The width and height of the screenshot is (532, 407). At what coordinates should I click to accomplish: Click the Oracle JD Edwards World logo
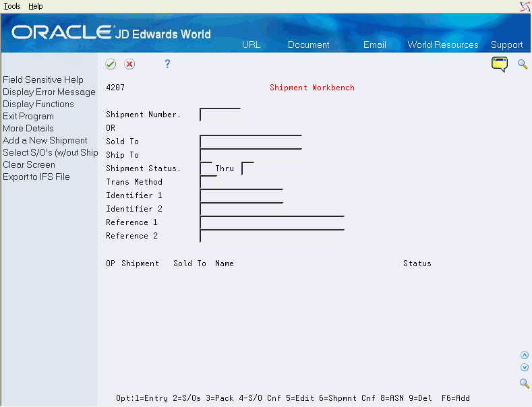(x=111, y=33)
